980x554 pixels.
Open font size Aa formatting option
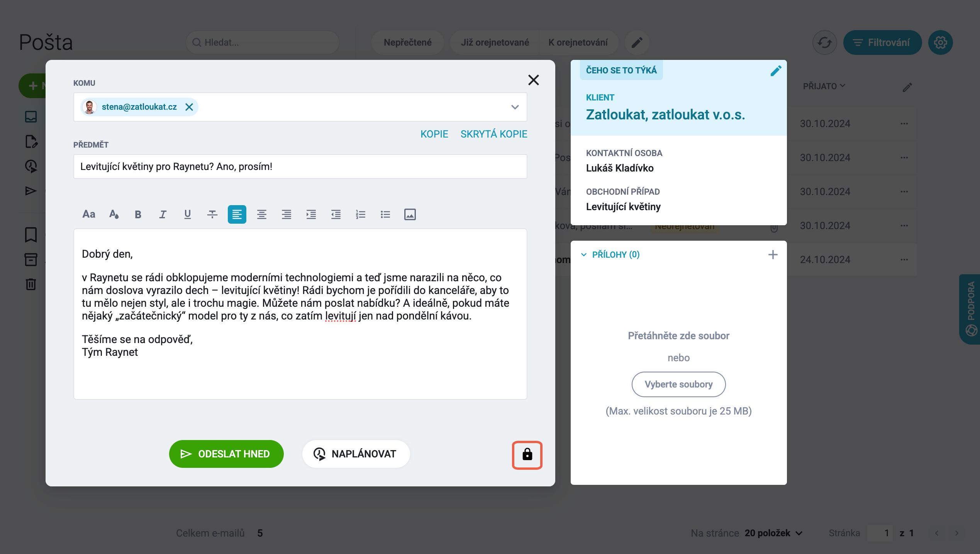89,214
